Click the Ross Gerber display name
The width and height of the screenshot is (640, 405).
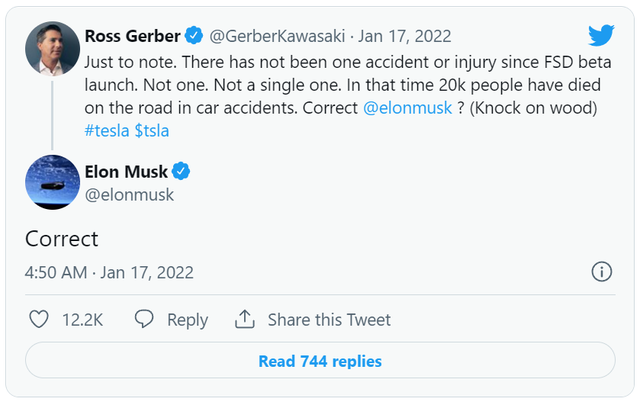pos(132,36)
